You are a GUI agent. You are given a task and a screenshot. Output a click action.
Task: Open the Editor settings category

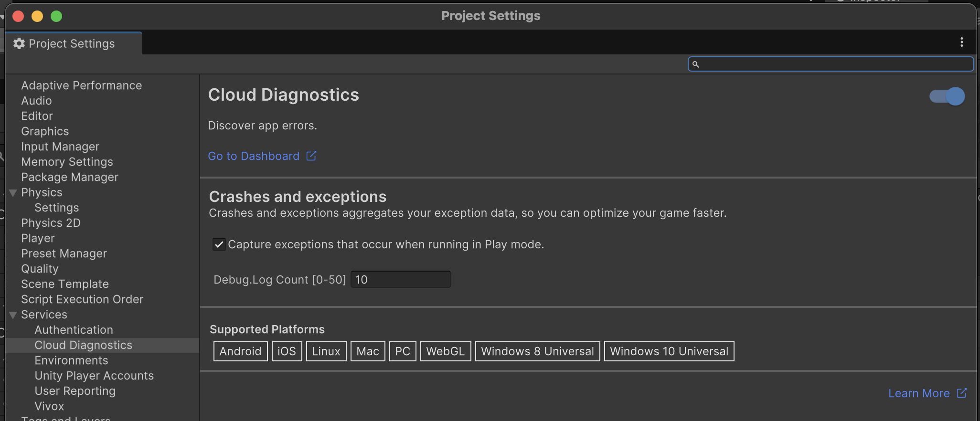(37, 116)
